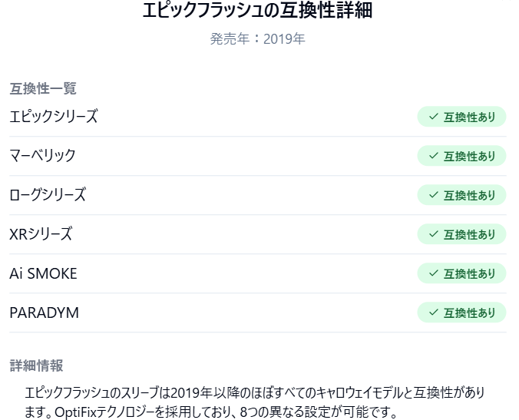Click the ローグシリーズ row label

tap(48, 194)
